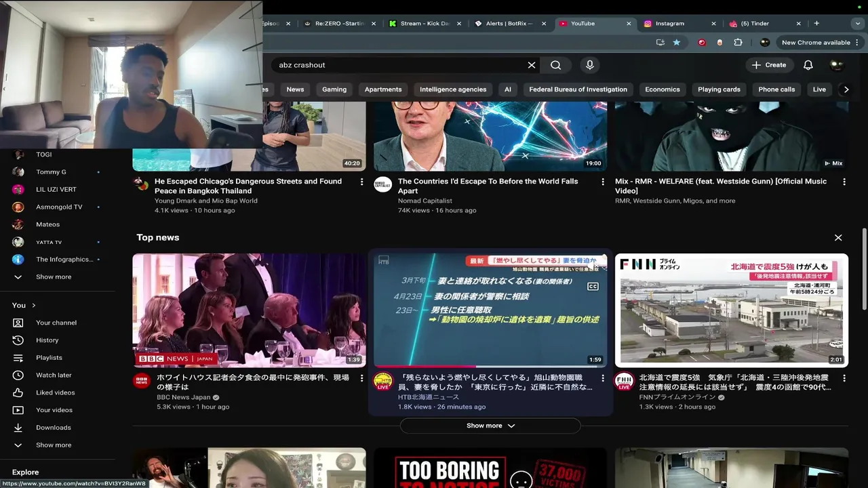This screenshot has width=868, height=488.
Task: Start voice search with microphone icon
Action: point(590,65)
